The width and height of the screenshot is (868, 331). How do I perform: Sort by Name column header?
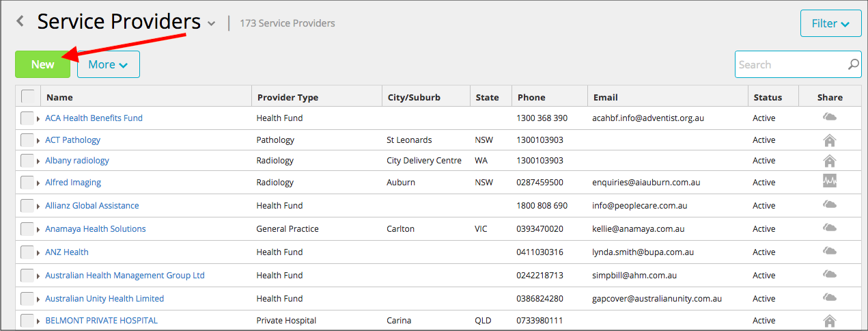[59, 97]
